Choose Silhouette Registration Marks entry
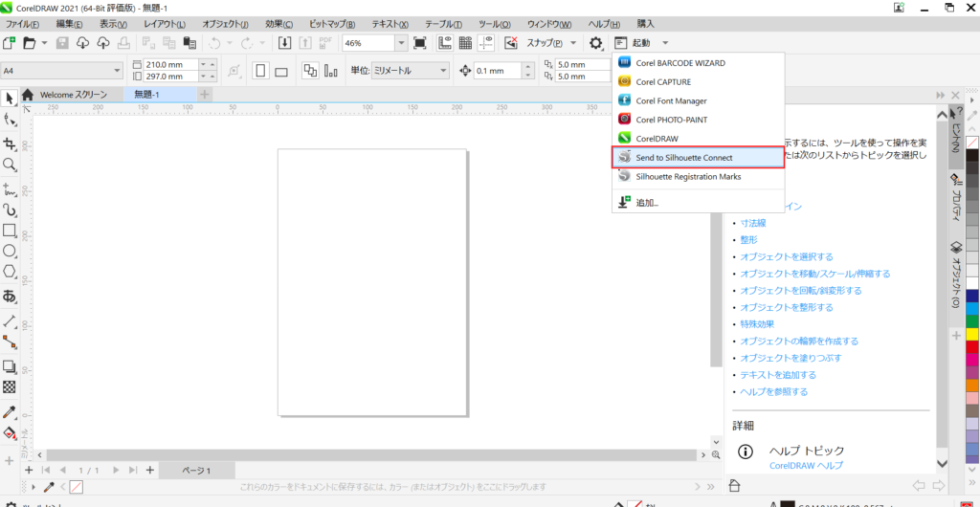980x507 pixels. (698, 176)
